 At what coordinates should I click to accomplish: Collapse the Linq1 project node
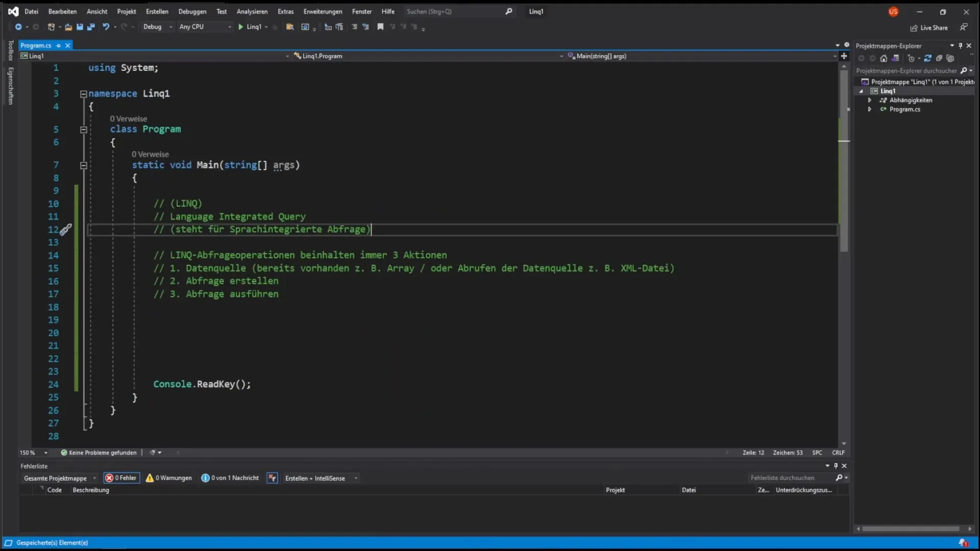point(862,91)
